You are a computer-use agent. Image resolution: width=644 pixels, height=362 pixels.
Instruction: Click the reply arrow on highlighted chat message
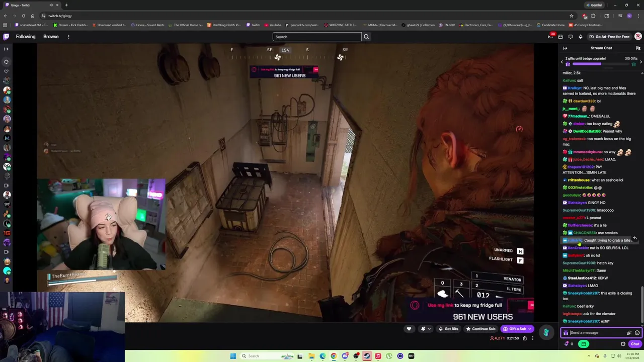(635, 238)
